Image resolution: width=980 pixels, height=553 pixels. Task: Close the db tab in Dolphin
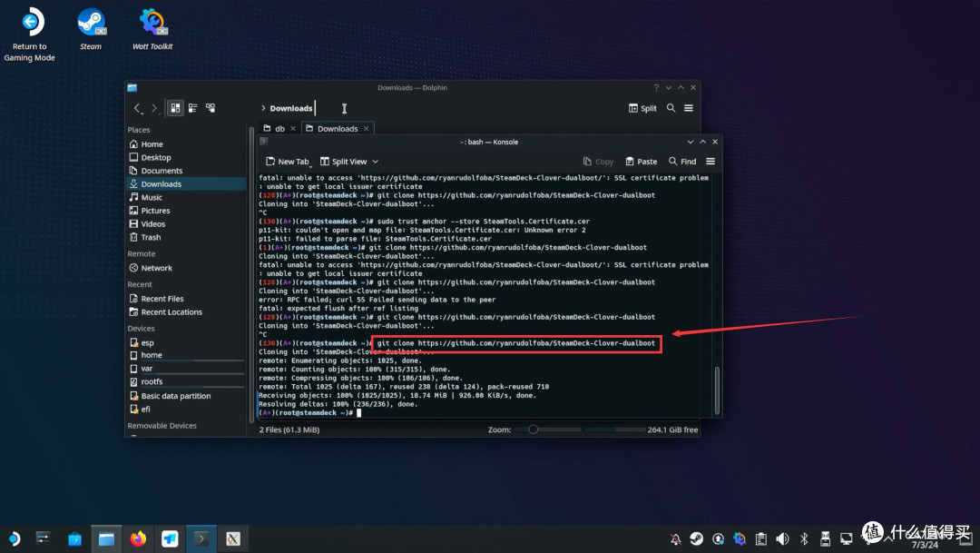293,128
